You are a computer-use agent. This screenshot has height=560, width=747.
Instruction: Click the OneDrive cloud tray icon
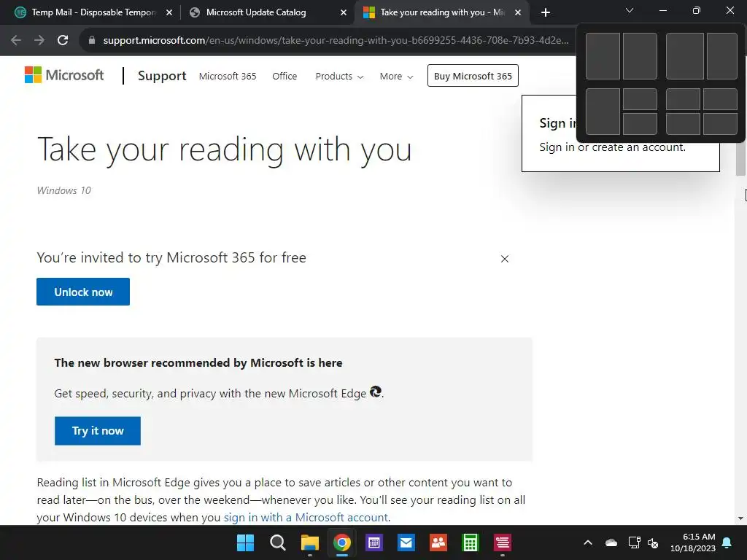tap(611, 542)
